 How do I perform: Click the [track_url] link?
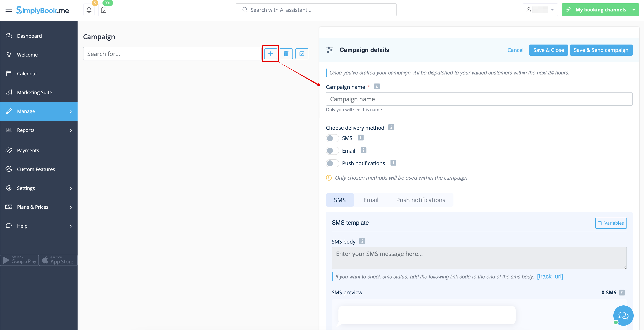click(x=550, y=276)
